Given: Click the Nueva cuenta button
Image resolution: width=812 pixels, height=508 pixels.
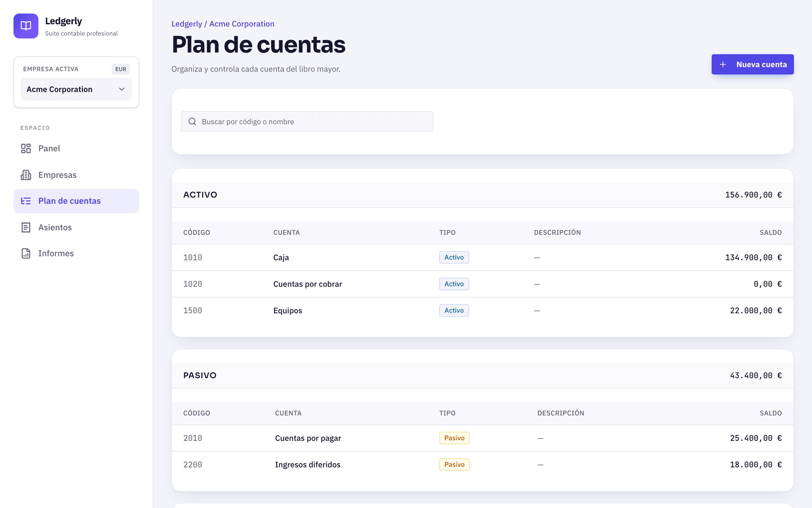Looking at the screenshot, I should (x=753, y=64).
